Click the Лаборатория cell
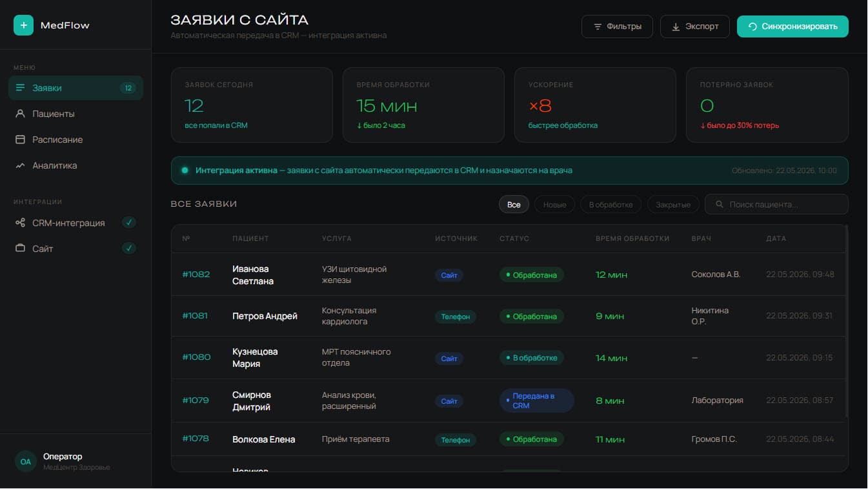Viewport: 868px width, 489px height. tap(717, 401)
